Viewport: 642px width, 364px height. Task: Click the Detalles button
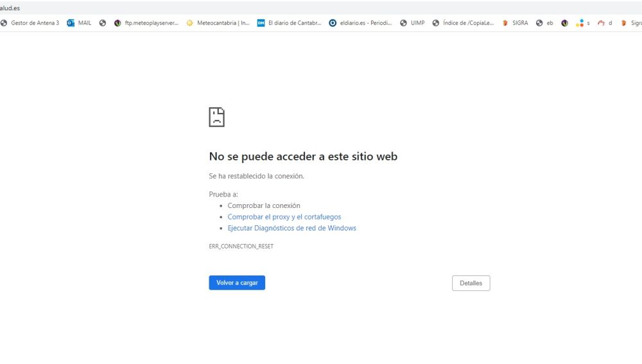[471, 283]
